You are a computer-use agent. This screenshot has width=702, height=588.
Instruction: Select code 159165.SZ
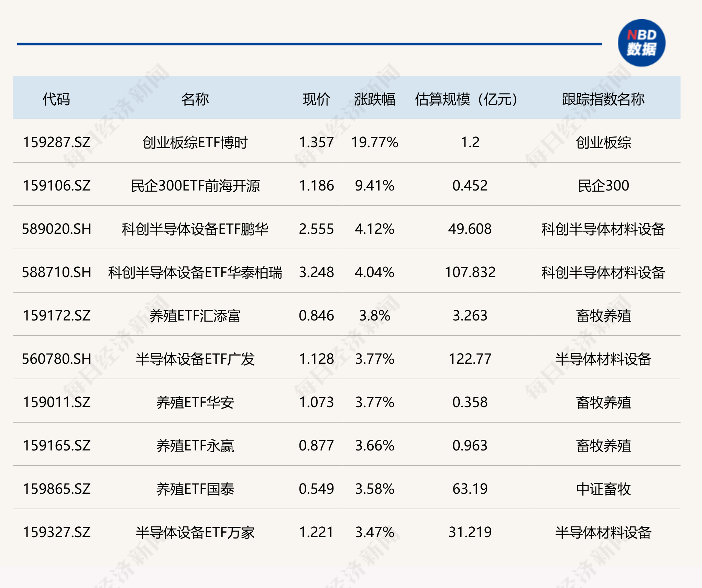[57, 446]
